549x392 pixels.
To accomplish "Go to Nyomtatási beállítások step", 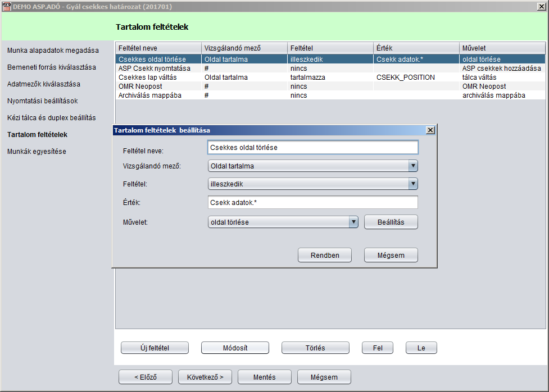I will (42, 101).
